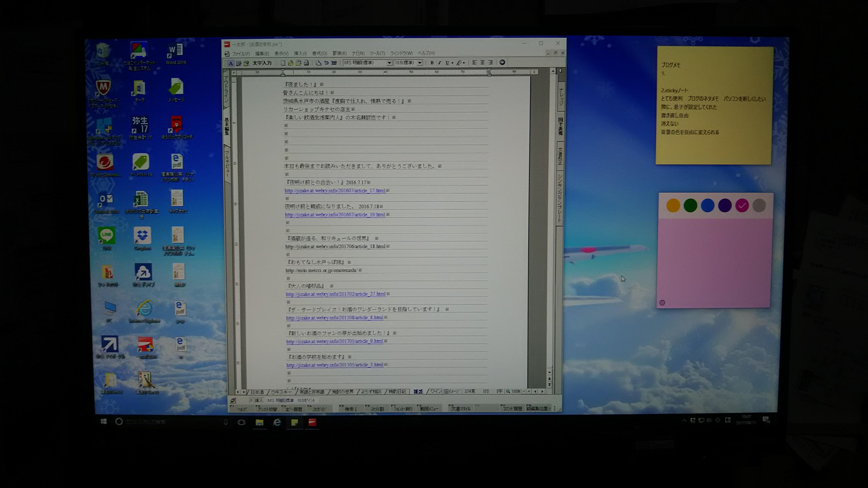868x488 pixels.
Task: Open the MS 明朝 font dropdown
Action: point(389,63)
